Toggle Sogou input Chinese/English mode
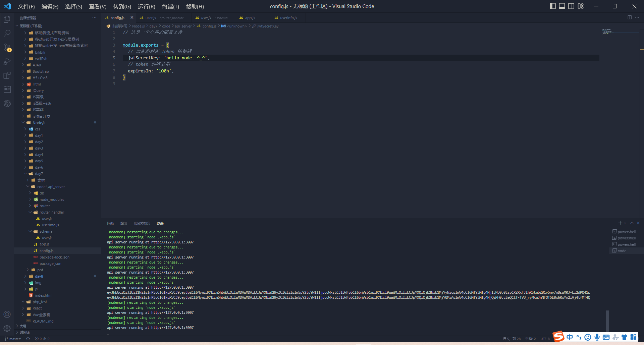The image size is (644, 345). click(x=570, y=337)
